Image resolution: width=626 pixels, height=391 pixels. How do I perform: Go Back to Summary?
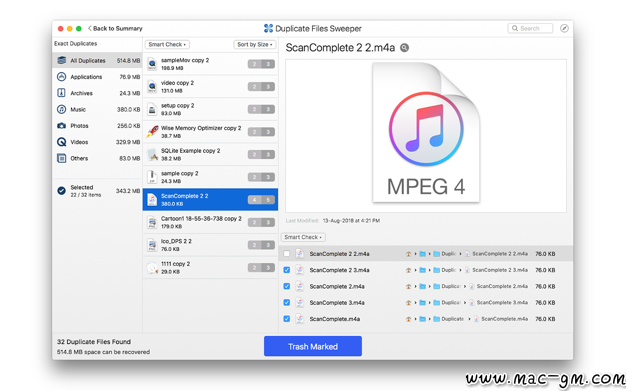point(115,28)
